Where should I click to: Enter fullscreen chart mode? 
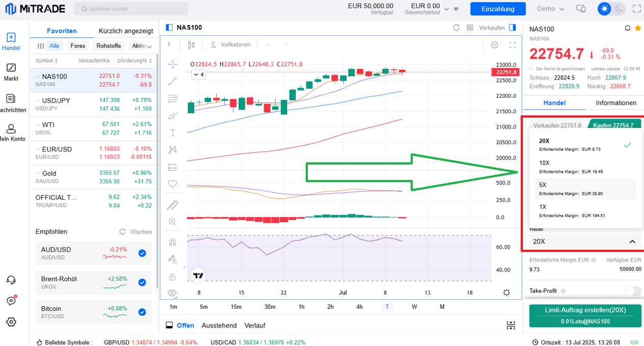pyautogui.click(x=513, y=45)
